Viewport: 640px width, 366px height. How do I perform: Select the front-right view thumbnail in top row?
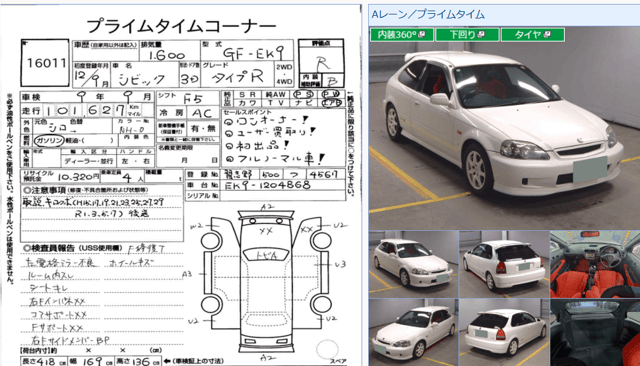[413, 264]
